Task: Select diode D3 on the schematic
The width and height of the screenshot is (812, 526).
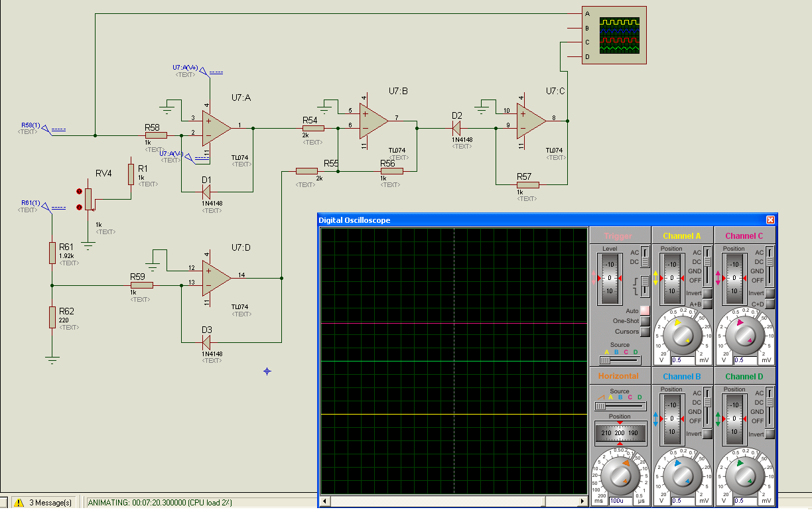Action: tap(206, 342)
